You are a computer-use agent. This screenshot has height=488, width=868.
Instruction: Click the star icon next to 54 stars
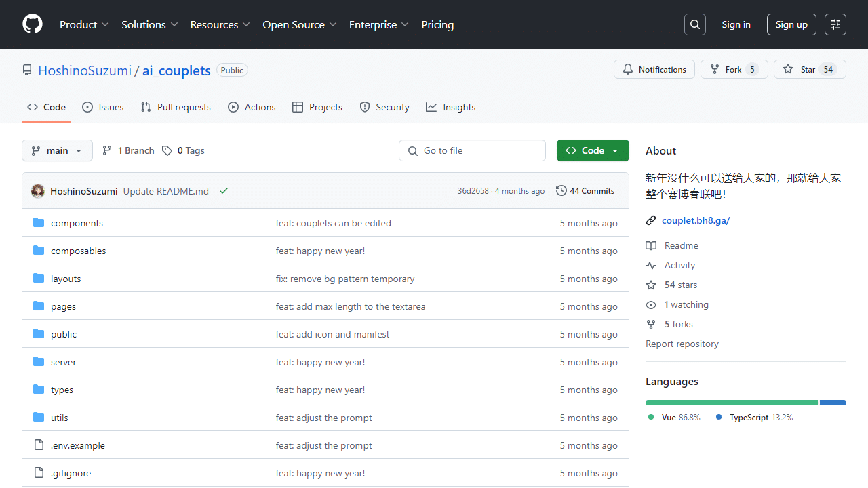click(651, 285)
